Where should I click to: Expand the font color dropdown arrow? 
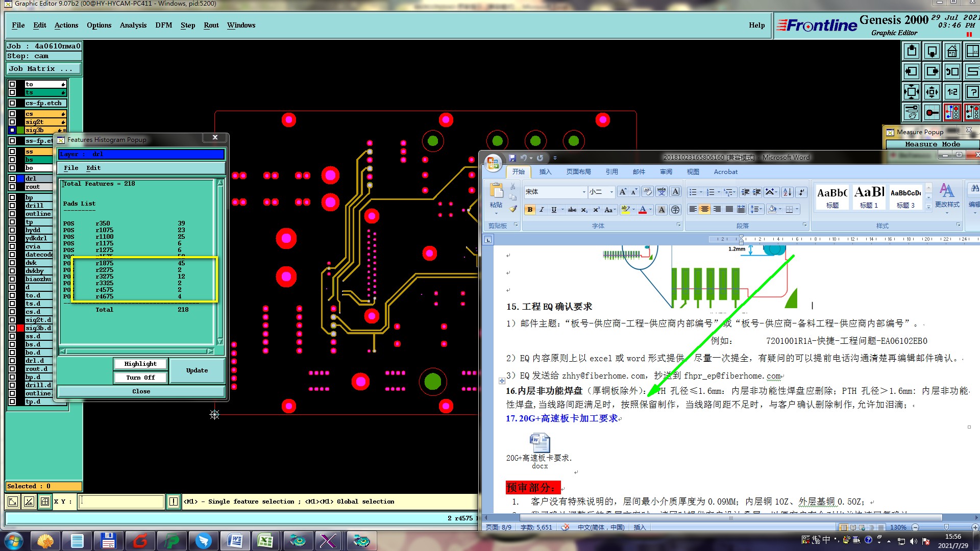pos(650,210)
